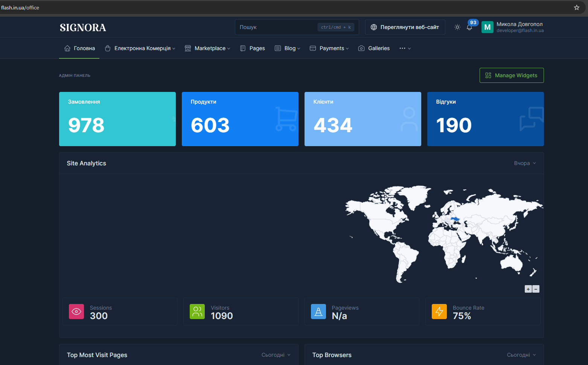The width and height of the screenshot is (588, 365).
Task: Click the user avatar with letter M
Action: tap(487, 27)
